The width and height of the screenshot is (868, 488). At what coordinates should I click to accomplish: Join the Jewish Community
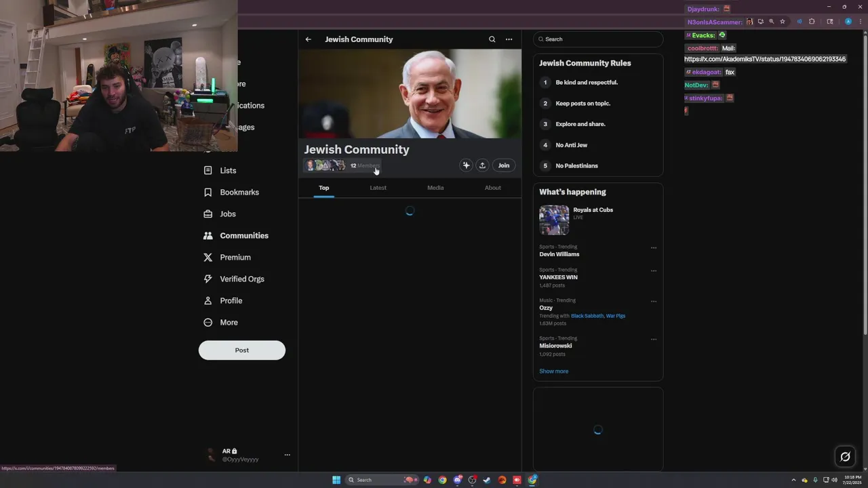pyautogui.click(x=504, y=165)
